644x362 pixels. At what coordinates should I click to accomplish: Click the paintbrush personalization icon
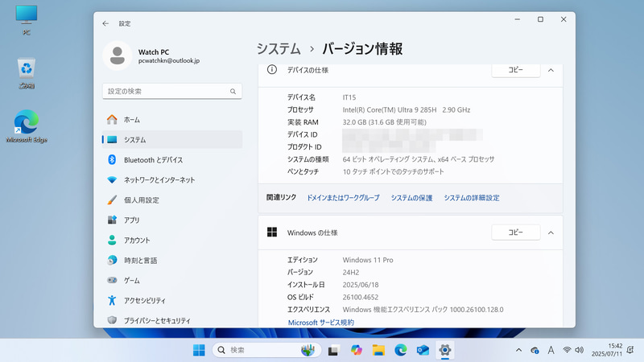coord(112,200)
